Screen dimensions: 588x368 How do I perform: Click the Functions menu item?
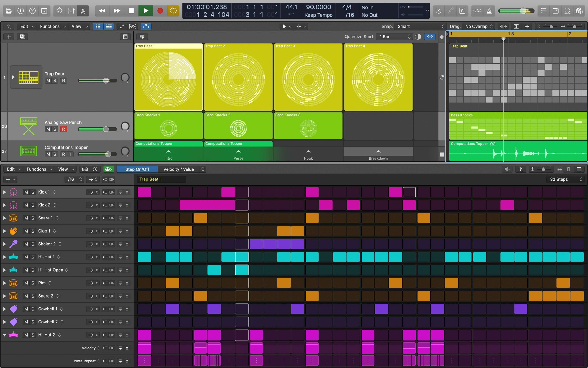tap(49, 26)
